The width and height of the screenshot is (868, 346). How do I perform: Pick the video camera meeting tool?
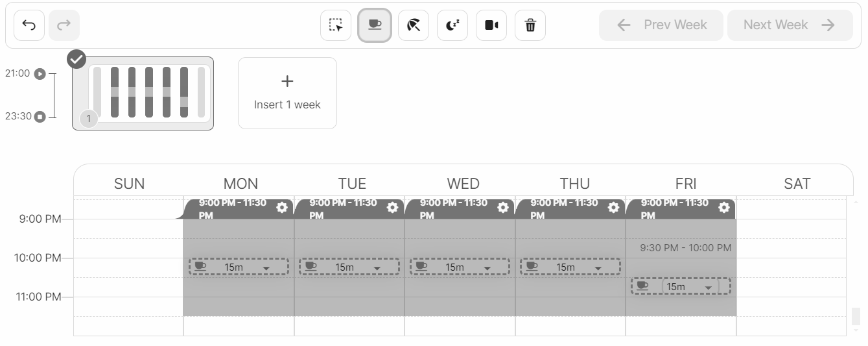pyautogui.click(x=491, y=25)
